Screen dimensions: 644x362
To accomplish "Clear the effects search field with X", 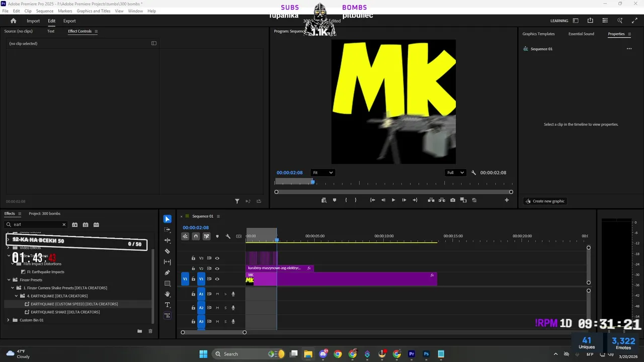I will pos(64,225).
